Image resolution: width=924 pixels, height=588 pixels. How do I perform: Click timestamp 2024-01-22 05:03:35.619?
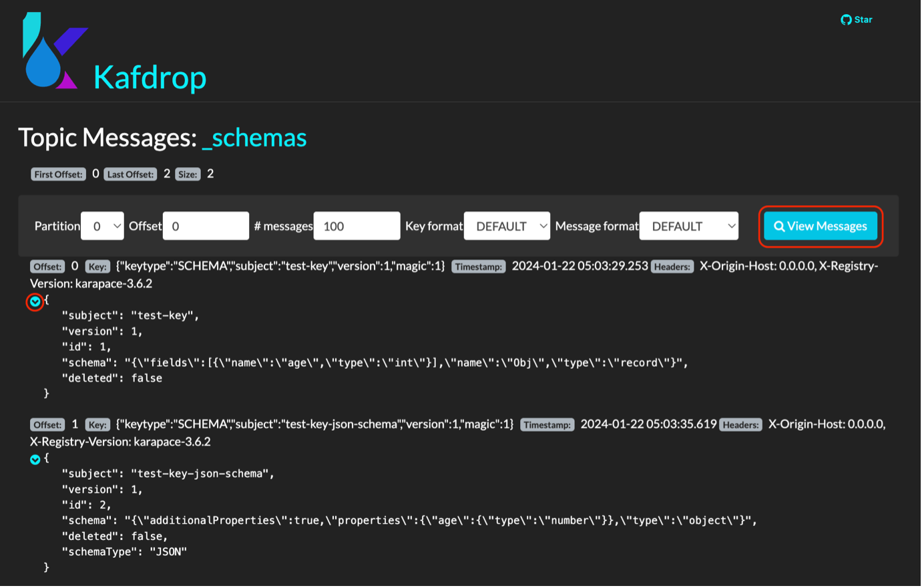[648, 424]
